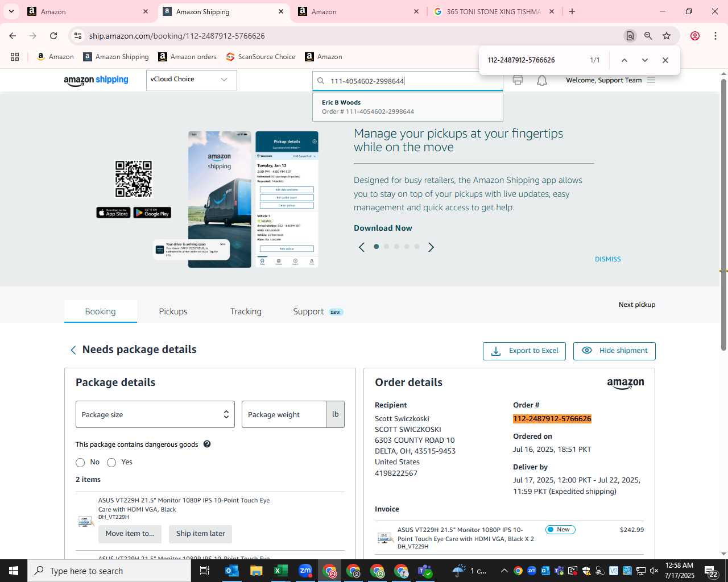This screenshot has width=728, height=582.
Task: Select the third banner carousel dot
Action: click(x=396, y=247)
